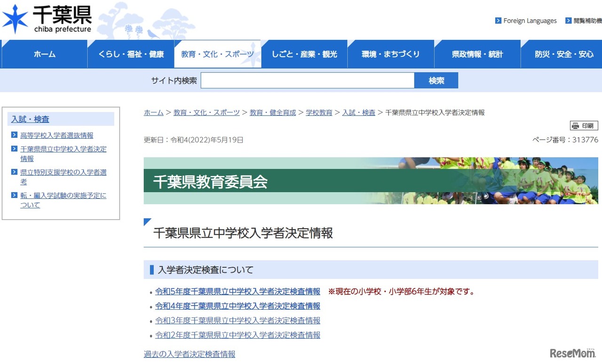
Task: Open 高等学校入学者選抜情報 in the sidebar
Action: (57, 135)
